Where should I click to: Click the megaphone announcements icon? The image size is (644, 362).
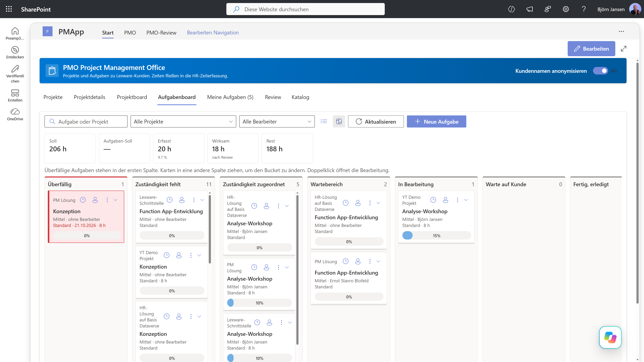[530, 9]
